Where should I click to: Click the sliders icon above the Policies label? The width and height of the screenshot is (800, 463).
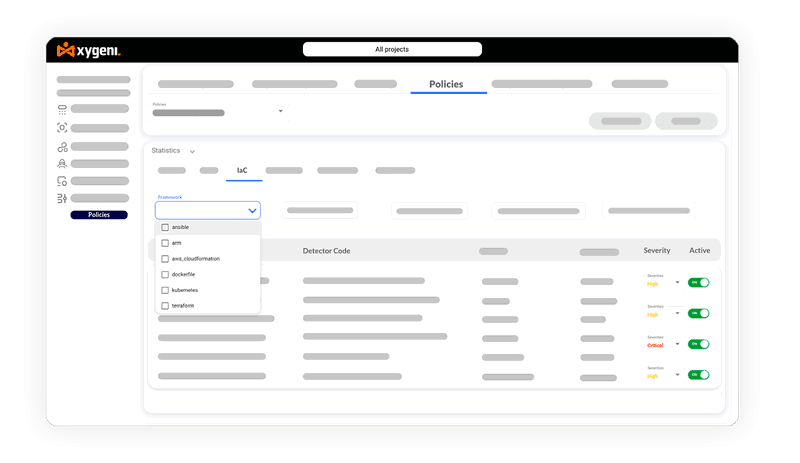[62, 198]
